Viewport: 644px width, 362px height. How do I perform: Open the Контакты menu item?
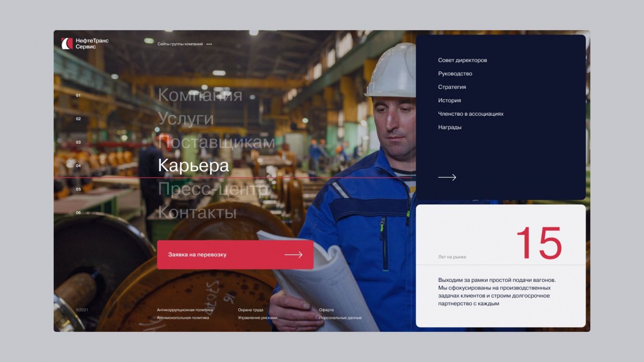pyautogui.click(x=197, y=213)
